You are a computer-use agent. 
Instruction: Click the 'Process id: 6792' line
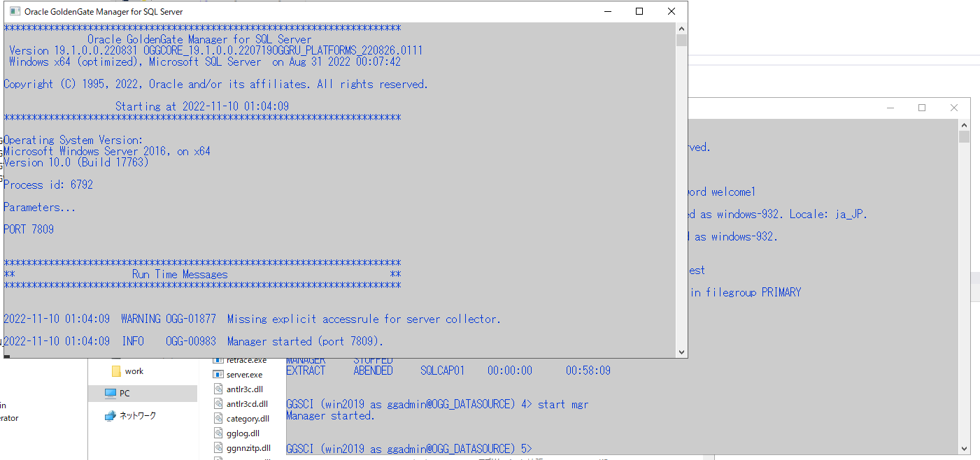click(x=48, y=185)
